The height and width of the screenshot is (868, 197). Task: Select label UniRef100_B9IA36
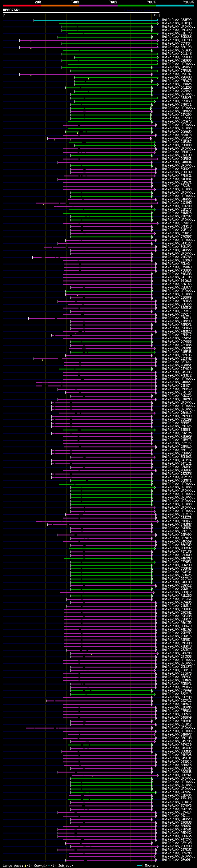pyautogui.click(x=177, y=50)
